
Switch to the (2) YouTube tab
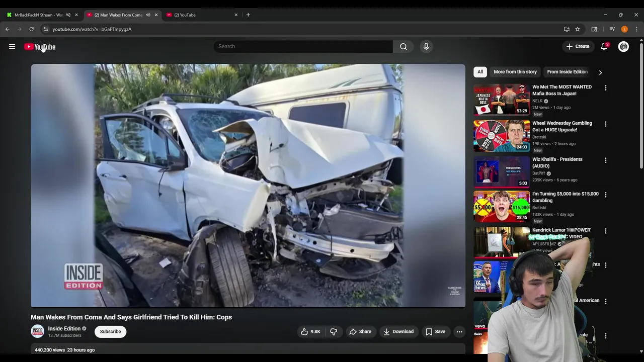coord(201,15)
